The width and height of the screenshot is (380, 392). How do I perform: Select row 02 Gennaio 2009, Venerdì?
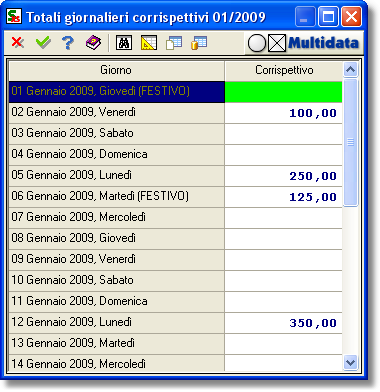click(x=117, y=113)
